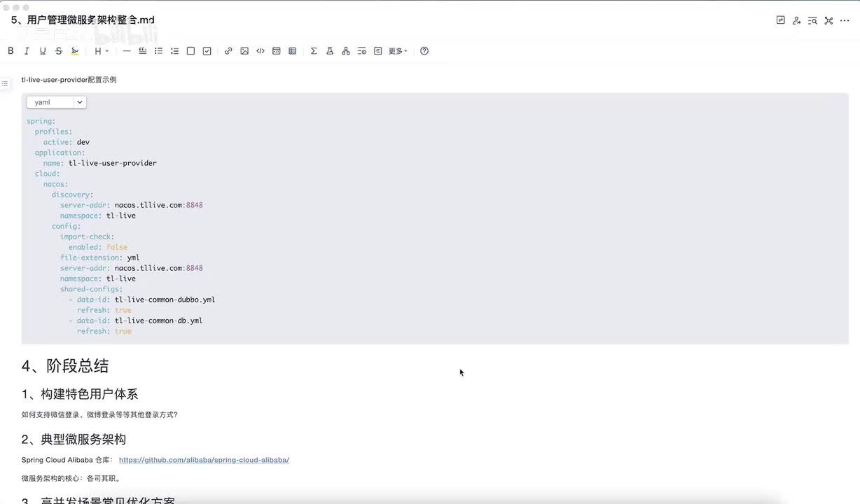This screenshot has width=860, height=504.
Task: Insert a hyperlink from toolbar
Action: point(228,51)
